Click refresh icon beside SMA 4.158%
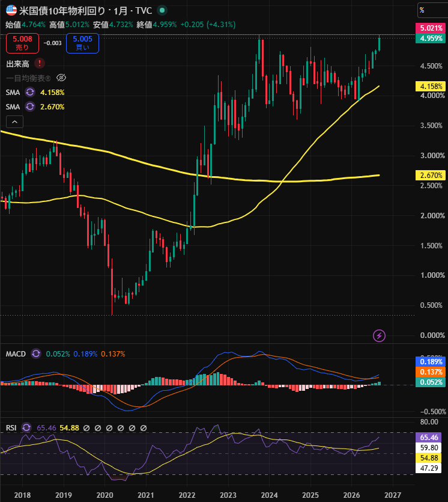 (30, 92)
